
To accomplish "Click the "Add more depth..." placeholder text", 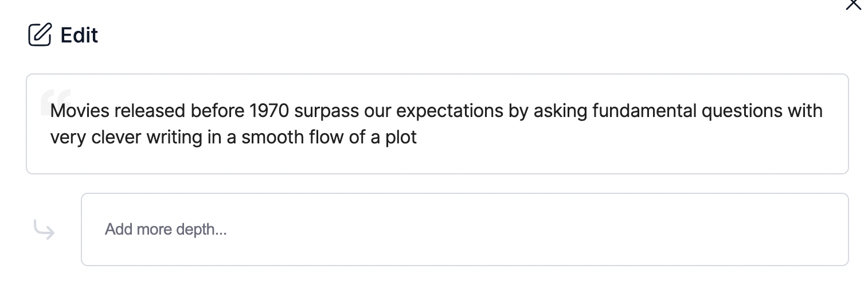I will click(x=166, y=229).
